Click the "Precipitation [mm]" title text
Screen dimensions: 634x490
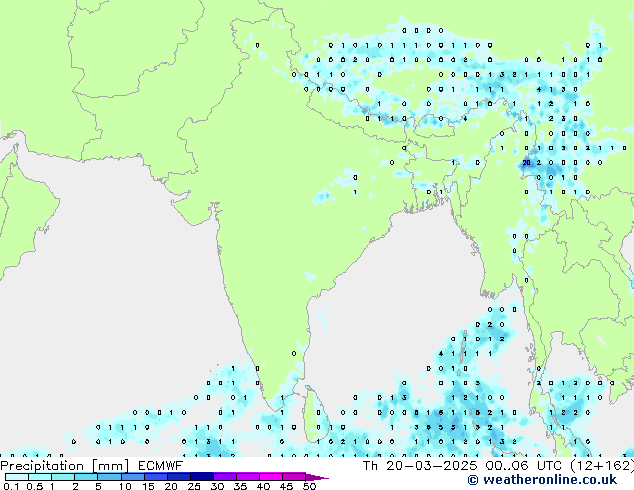click(x=64, y=466)
